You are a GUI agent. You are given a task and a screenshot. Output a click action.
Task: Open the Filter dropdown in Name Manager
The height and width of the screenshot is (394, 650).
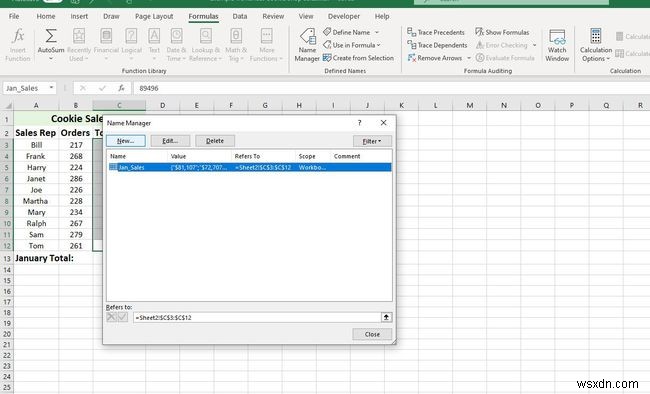pos(372,141)
